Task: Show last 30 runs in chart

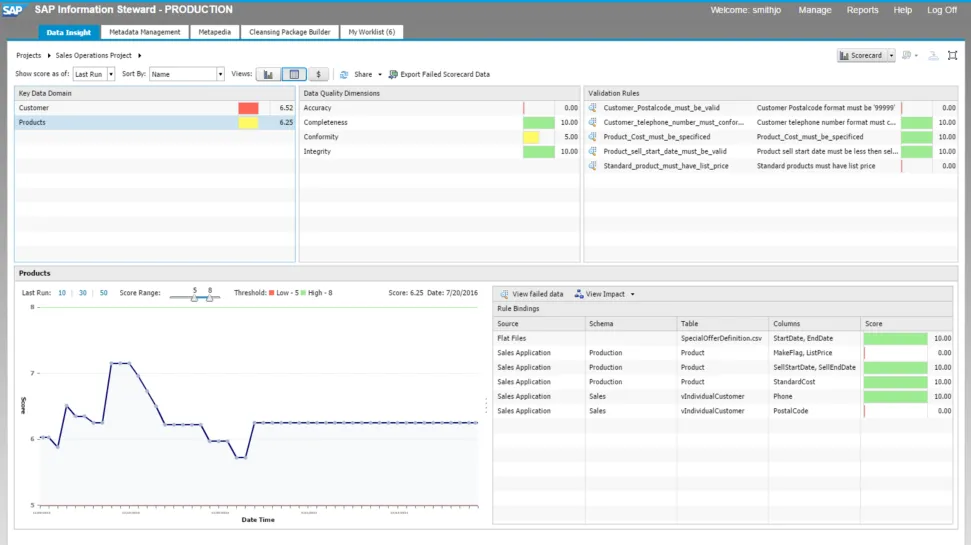Action: [x=83, y=293]
